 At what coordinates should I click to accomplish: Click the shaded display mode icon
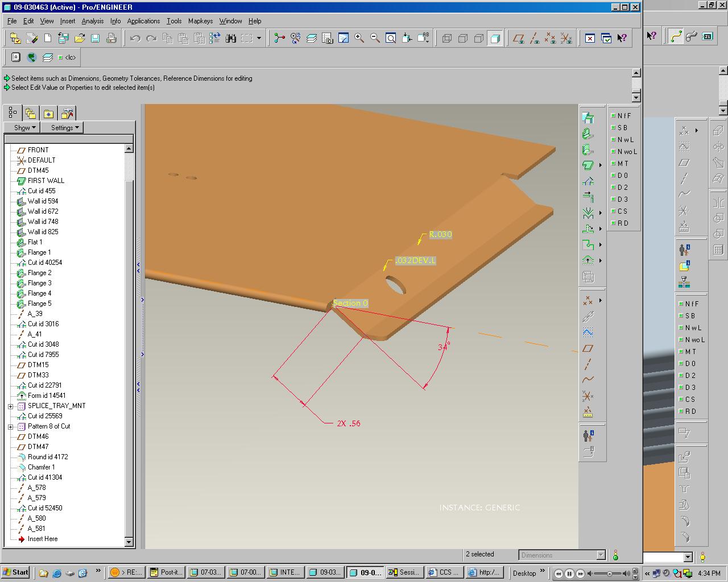(x=495, y=38)
